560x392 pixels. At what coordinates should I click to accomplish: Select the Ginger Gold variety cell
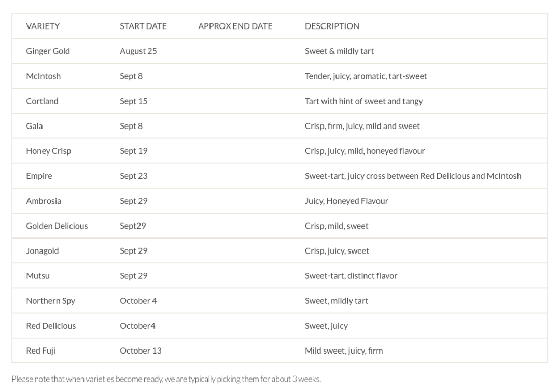pyautogui.click(x=48, y=51)
